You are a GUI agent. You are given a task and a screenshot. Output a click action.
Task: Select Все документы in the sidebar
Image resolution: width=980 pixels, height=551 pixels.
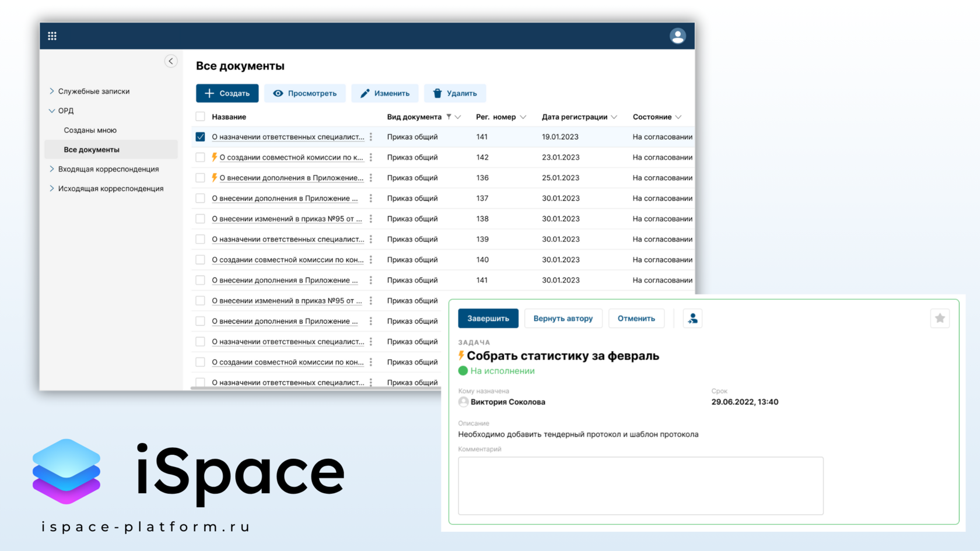(111, 150)
